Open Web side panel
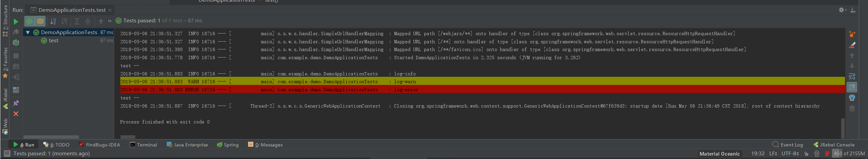 [5, 126]
